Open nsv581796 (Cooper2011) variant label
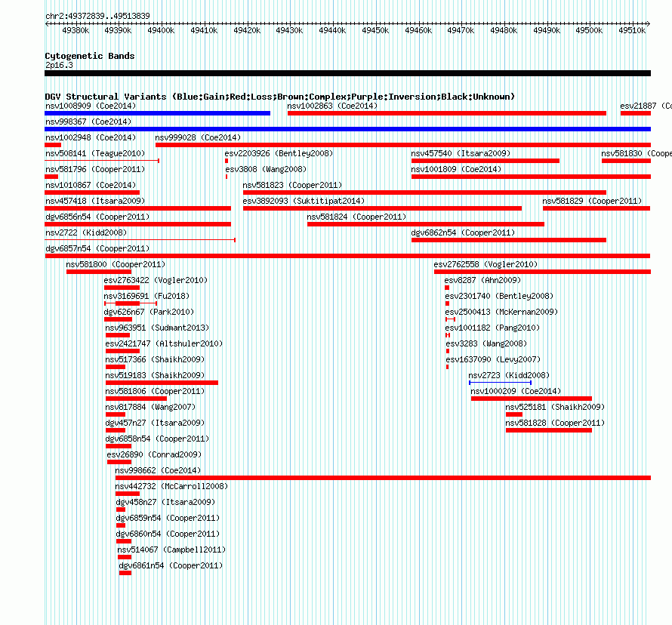The width and height of the screenshot is (672, 625). point(95,169)
